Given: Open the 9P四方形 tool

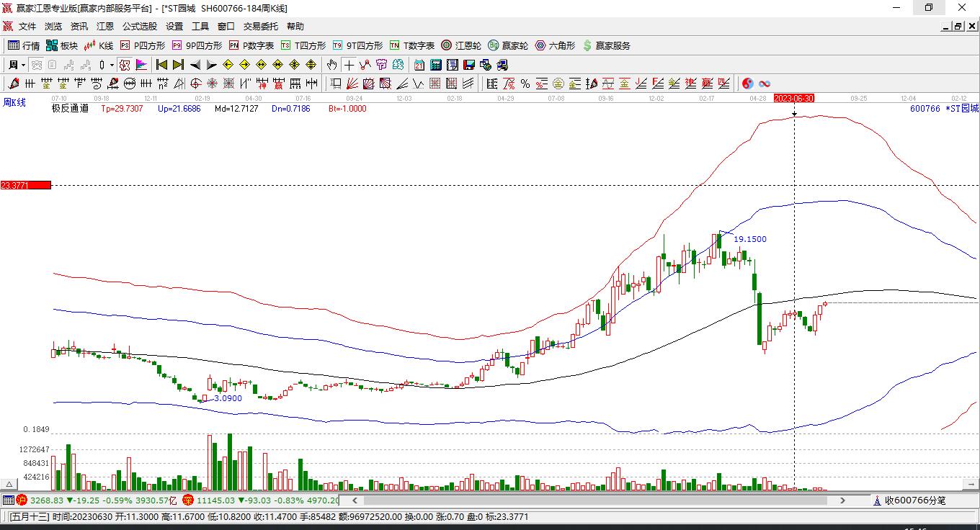Looking at the screenshot, I should coord(197,45).
